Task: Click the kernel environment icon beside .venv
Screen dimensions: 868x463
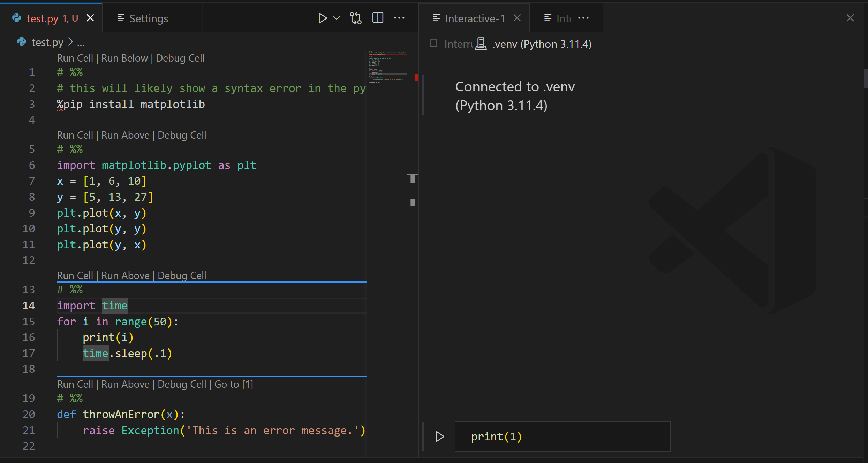Action: pos(481,44)
